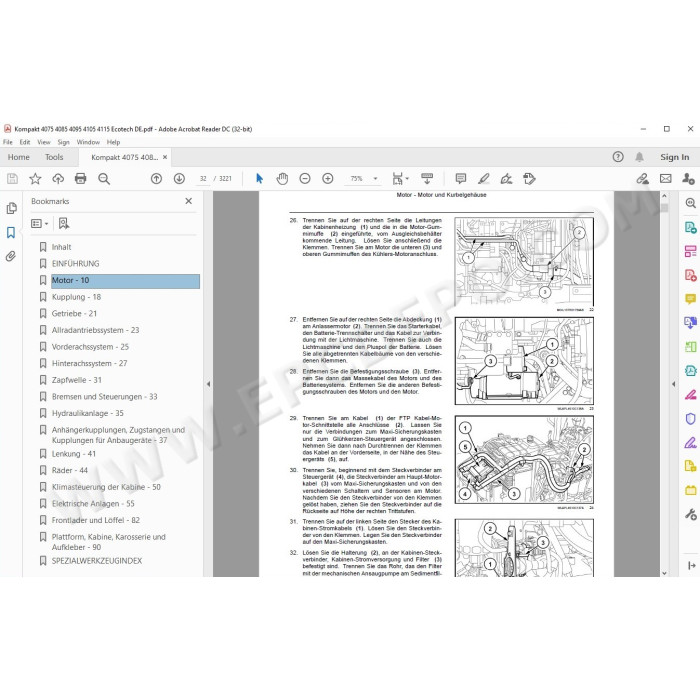Open the EINFÜHRUNG bookmark
Image resolution: width=700 pixels, height=700 pixels.
pos(75,263)
